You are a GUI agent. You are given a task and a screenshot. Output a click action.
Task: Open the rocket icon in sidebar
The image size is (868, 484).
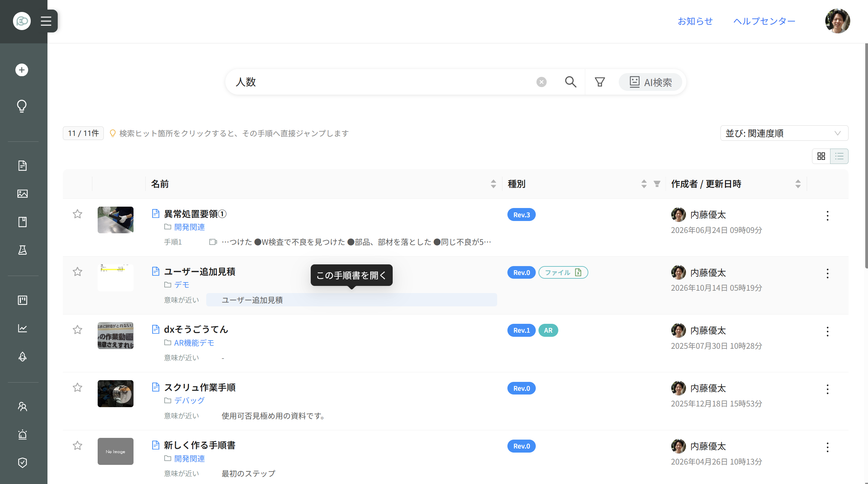(23, 357)
